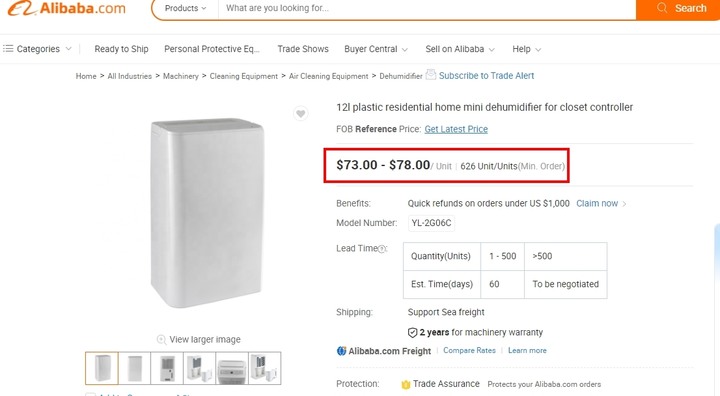Click the Categories list icon
Image resolution: width=720 pixels, height=396 pixels.
tap(8, 48)
